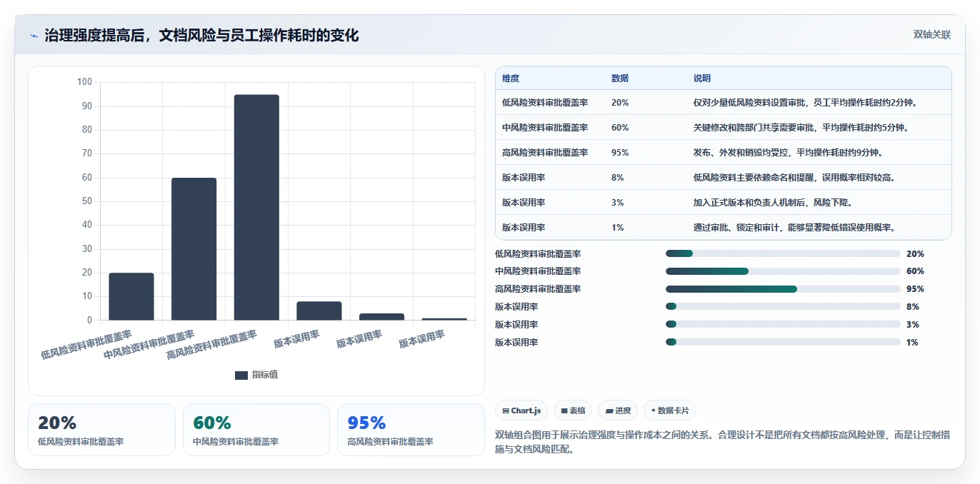980x484 pixels.
Task: Click the 8% 版本误用率 progress bar
Action: [783, 307]
